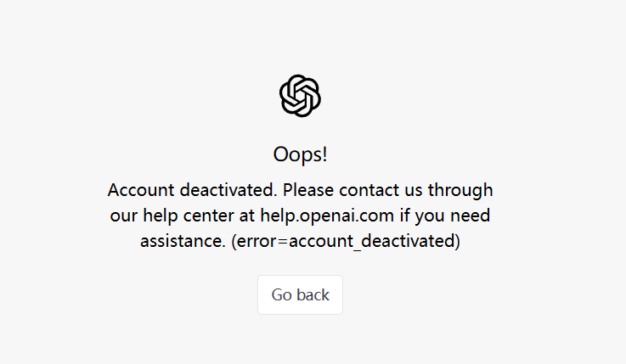This screenshot has height=364, width=626.
Task: Click the word through ending the first line
Action: tap(460, 191)
